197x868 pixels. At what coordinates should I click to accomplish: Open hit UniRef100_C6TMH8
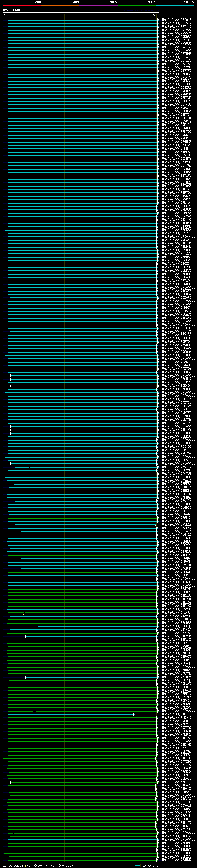(x=176, y=54)
